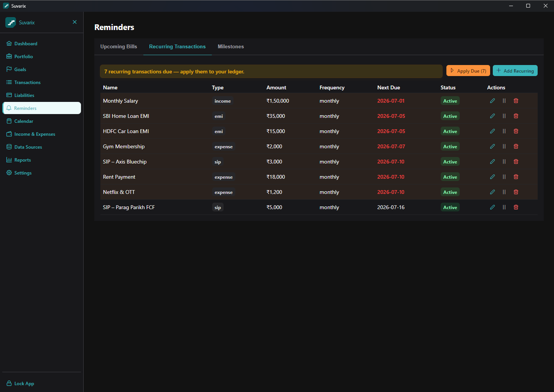Go to Income & Expenses

[41, 134]
